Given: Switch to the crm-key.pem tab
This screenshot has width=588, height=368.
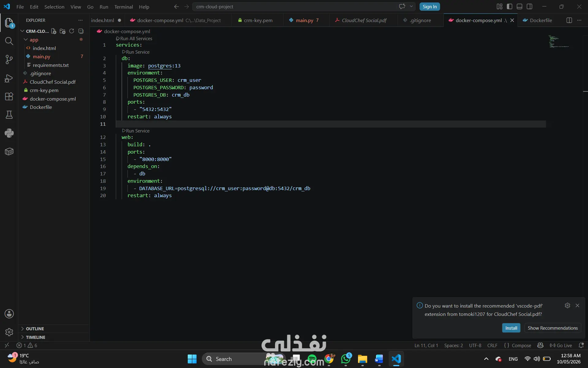Looking at the screenshot, I should [x=258, y=20].
